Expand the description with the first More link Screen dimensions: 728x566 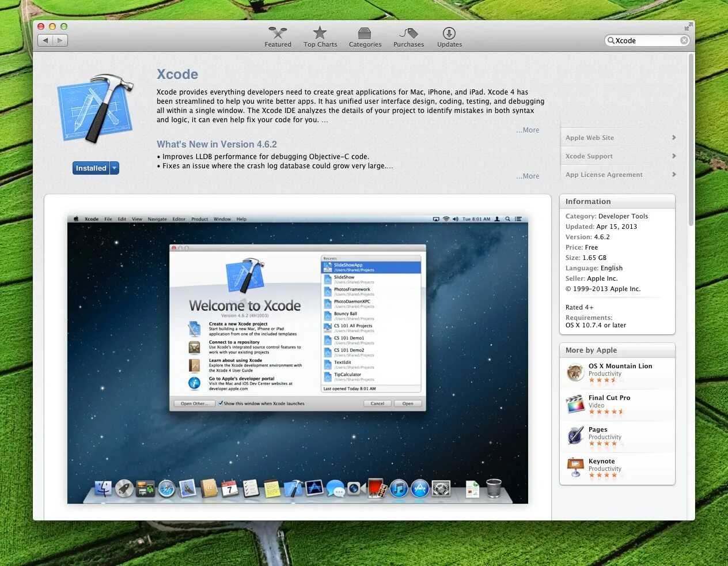[x=528, y=130]
